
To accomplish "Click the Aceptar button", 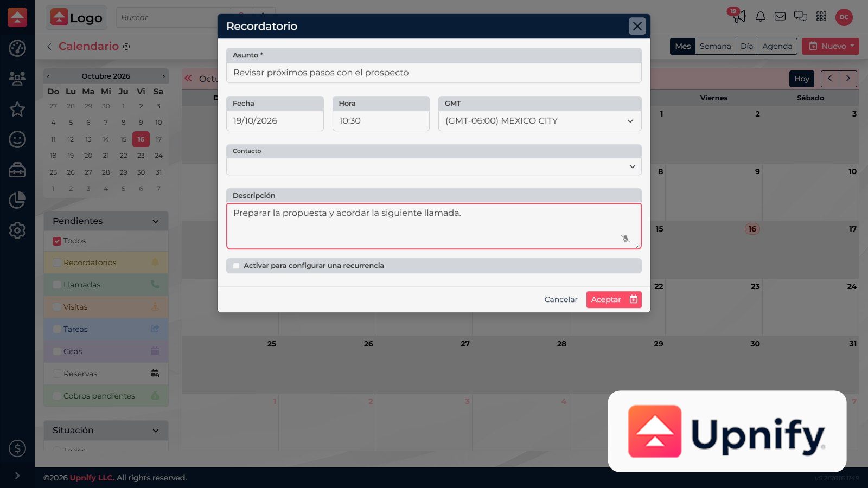I will tap(614, 299).
